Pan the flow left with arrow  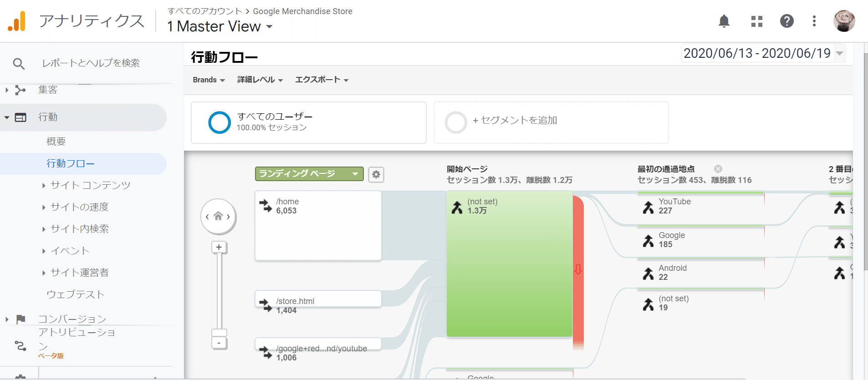[x=207, y=217]
